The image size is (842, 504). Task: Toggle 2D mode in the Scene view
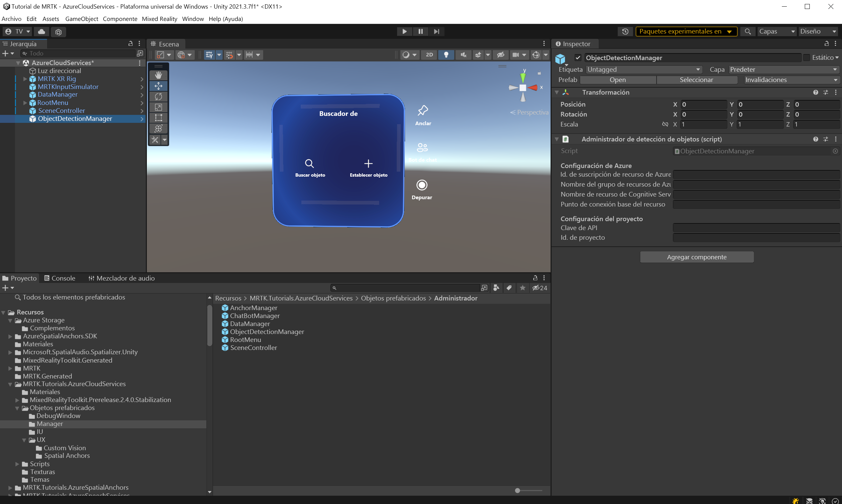[x=429, y=55]
